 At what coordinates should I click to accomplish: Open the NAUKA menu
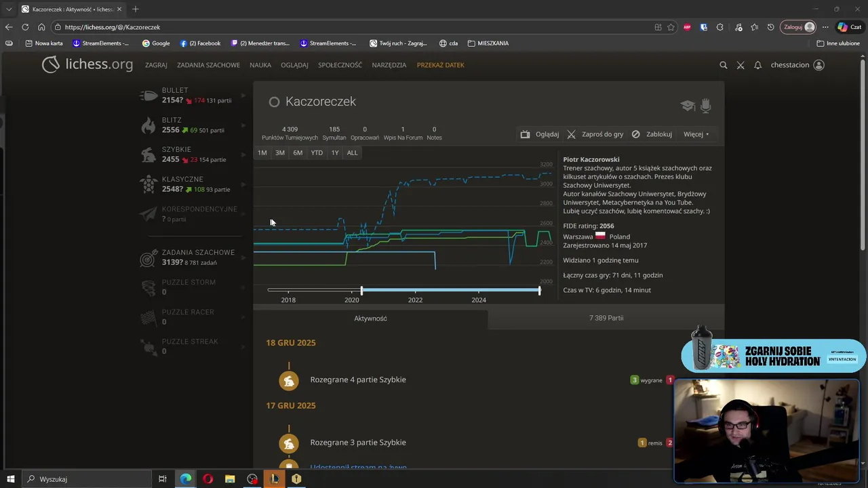[x=260, y=65]
